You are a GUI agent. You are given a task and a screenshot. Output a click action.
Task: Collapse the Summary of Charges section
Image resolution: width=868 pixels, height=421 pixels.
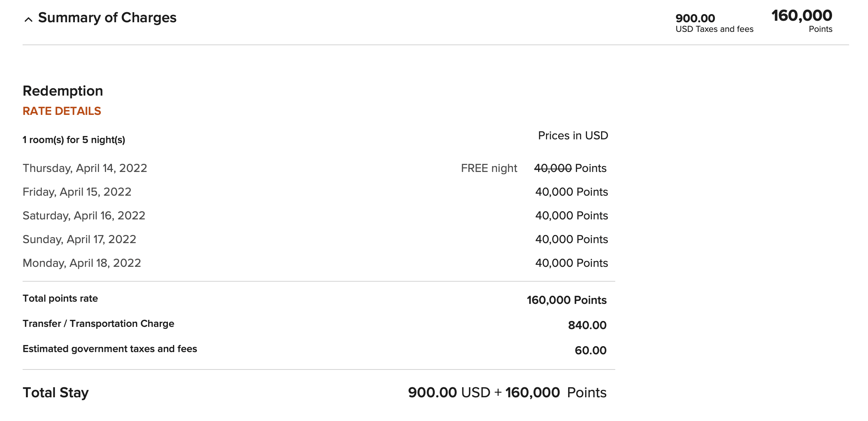(28, 18)
